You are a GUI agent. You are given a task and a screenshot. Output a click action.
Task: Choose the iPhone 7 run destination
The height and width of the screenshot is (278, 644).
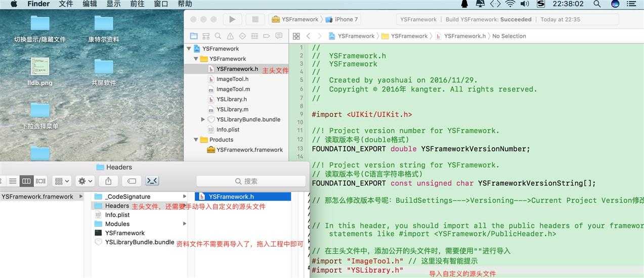(x=342, y=19)
